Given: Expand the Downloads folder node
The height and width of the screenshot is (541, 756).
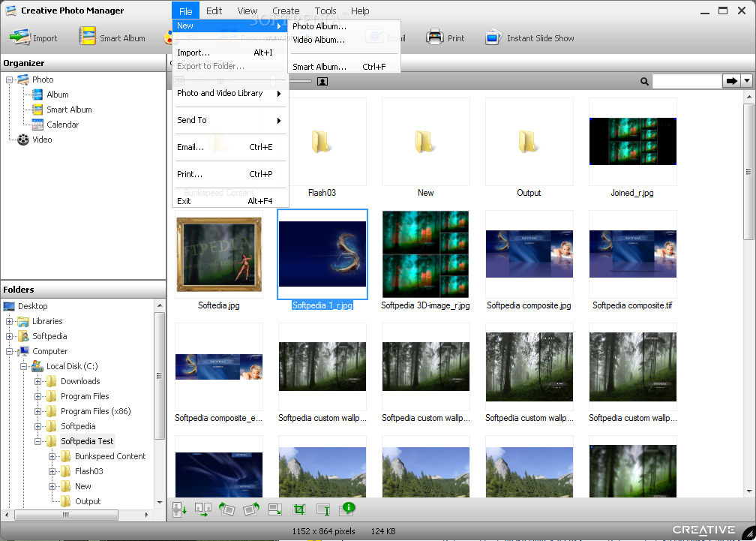Looking at the screenshot, I should [x=37, y=381].
